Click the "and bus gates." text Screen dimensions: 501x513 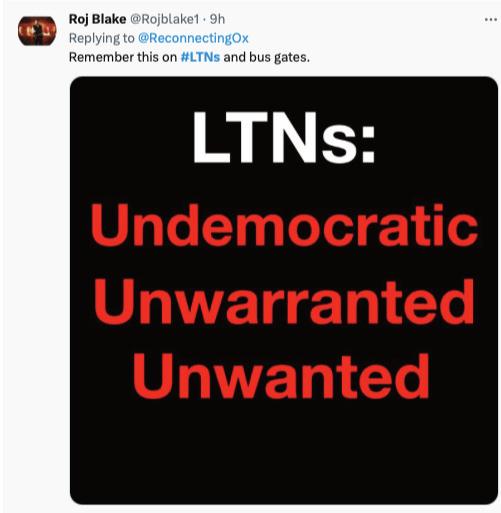point(267,58)
